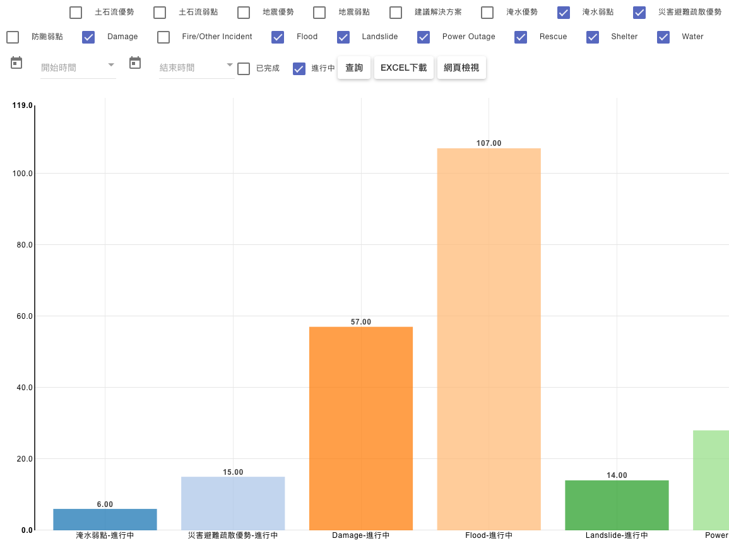
Task: Disable the 災害避難疏散優勢 filter
Action: click(639, 12)
